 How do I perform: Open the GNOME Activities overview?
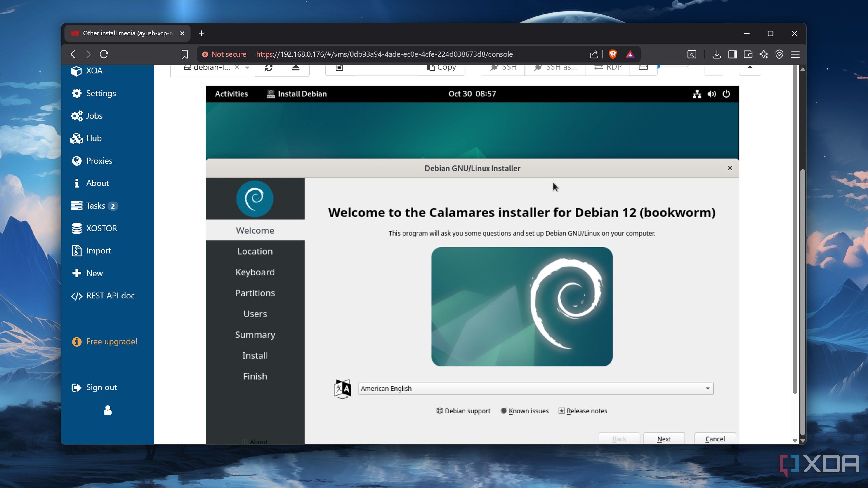(231, 94)
